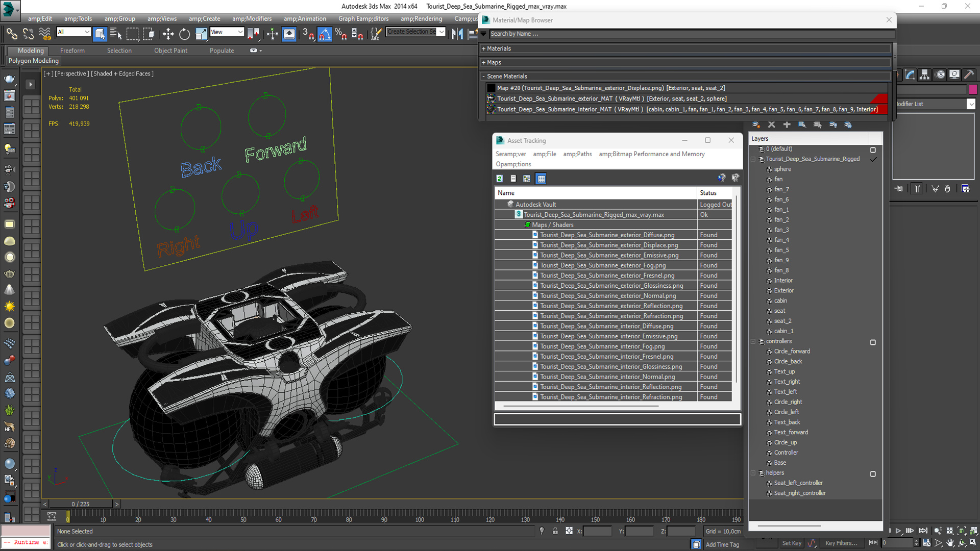Click the Polygon Modeling panel label
This screenshot has width=980, height=551.
coord(34,61)
